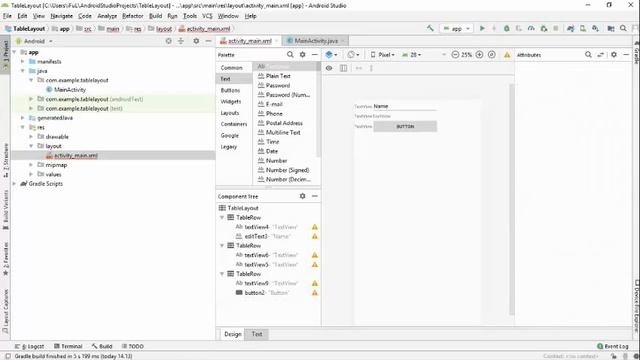Expand the Gradle Scripts node
640x360 pixels.
coord(15,184)
